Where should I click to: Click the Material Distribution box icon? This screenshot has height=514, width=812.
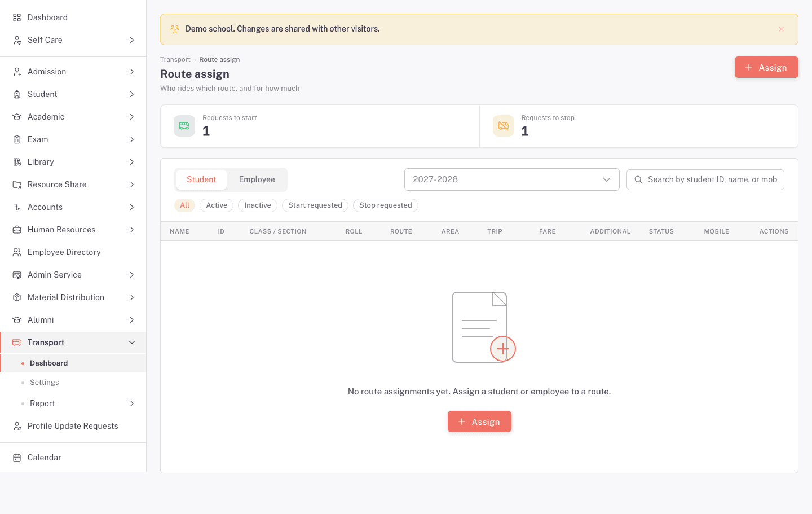coord(17,297)
